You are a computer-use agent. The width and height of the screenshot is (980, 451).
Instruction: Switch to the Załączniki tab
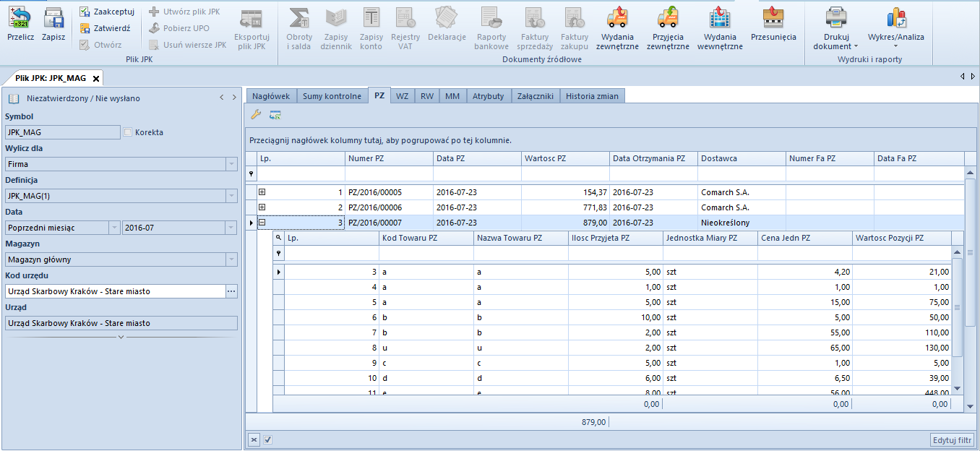(x=536, y=96)
